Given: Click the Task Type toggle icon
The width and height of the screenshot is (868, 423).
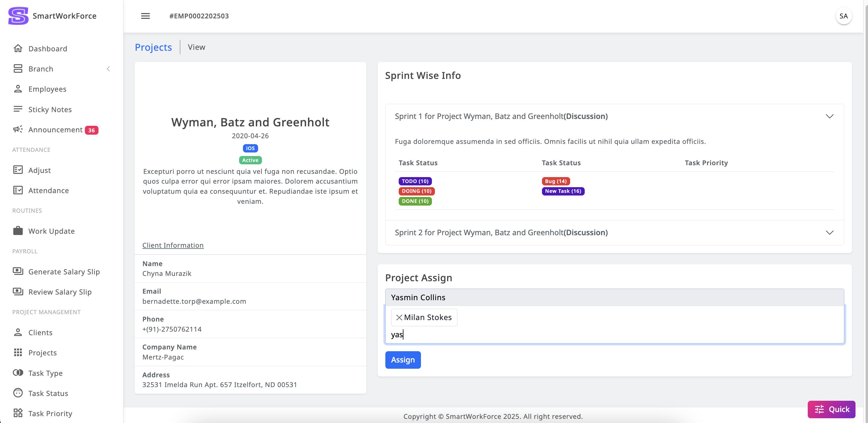Looking at the screenshot, I should click(18, 373).
